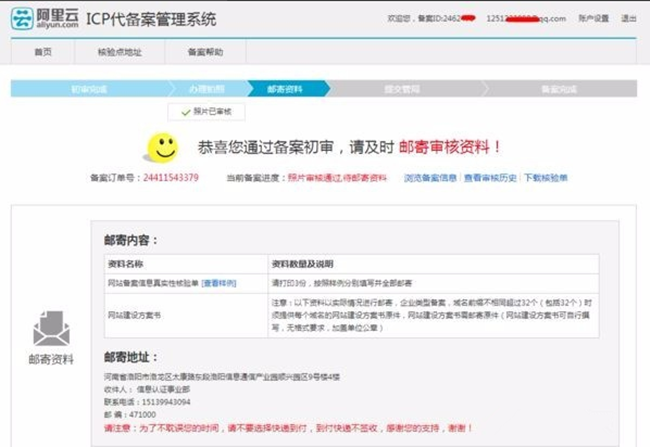The height and width of the screenshot is (447, 650).
Task: Open the 核验点地址 tab
Action: coord(120,52)
